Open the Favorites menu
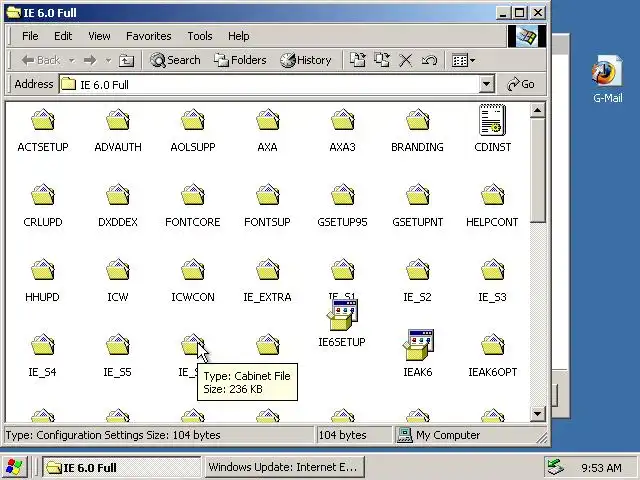The image size is (640, 480). pyautogui.click(x=149, y=36)
